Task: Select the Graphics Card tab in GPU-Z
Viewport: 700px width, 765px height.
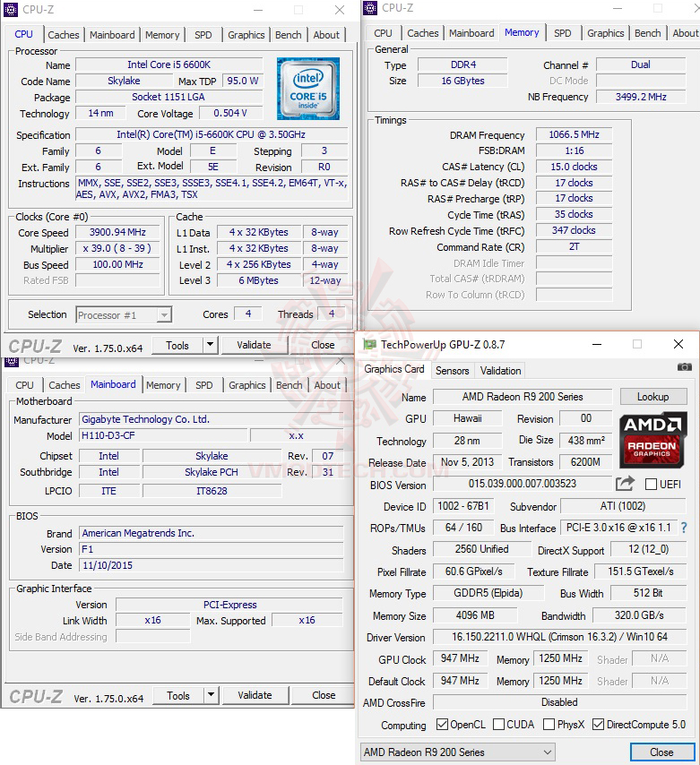Action: (394, 369)
